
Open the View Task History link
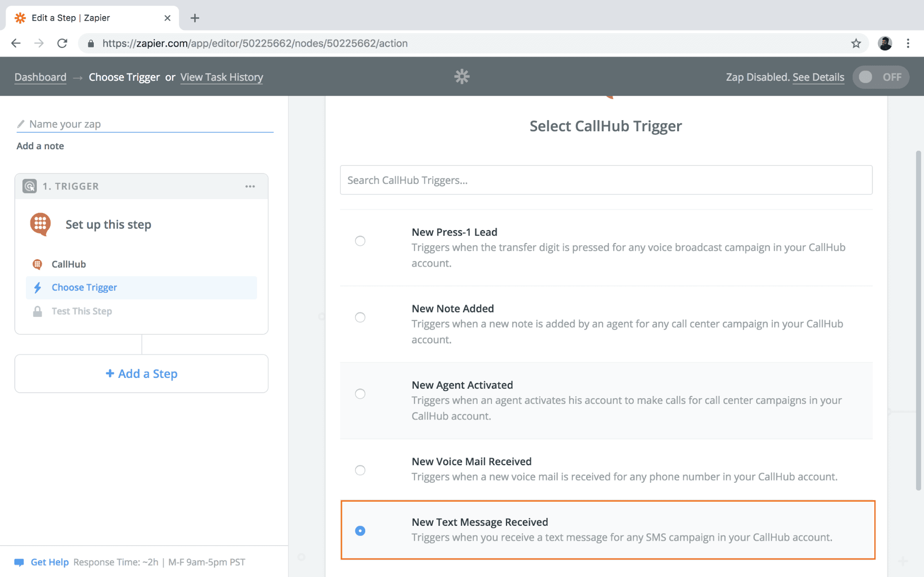click(221, 77)
